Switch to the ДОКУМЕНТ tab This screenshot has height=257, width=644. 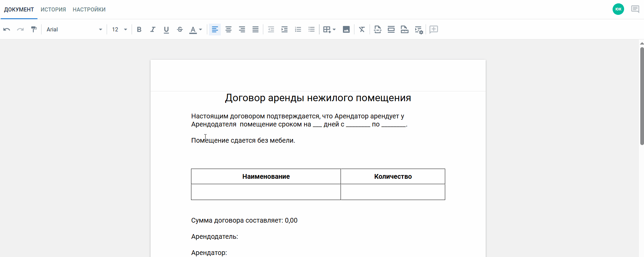(19, 9)
